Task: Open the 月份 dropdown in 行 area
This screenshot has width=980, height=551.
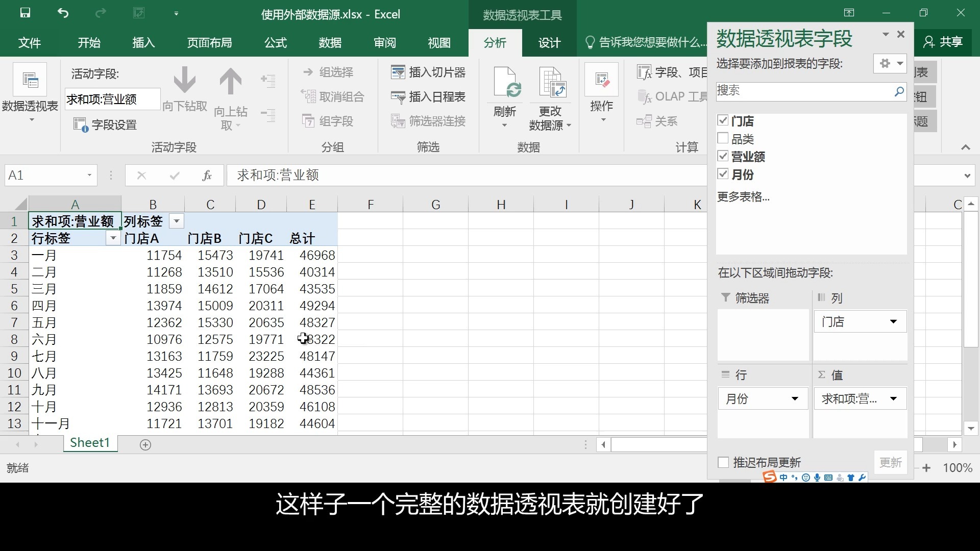Action: [796, 398]
